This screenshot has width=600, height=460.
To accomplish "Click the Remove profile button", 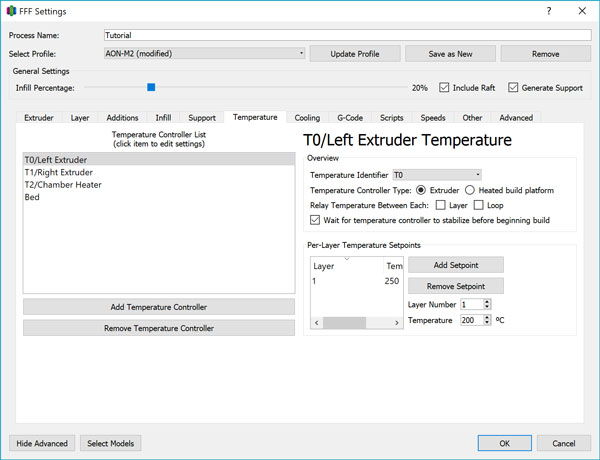I will tap(546, 54).
